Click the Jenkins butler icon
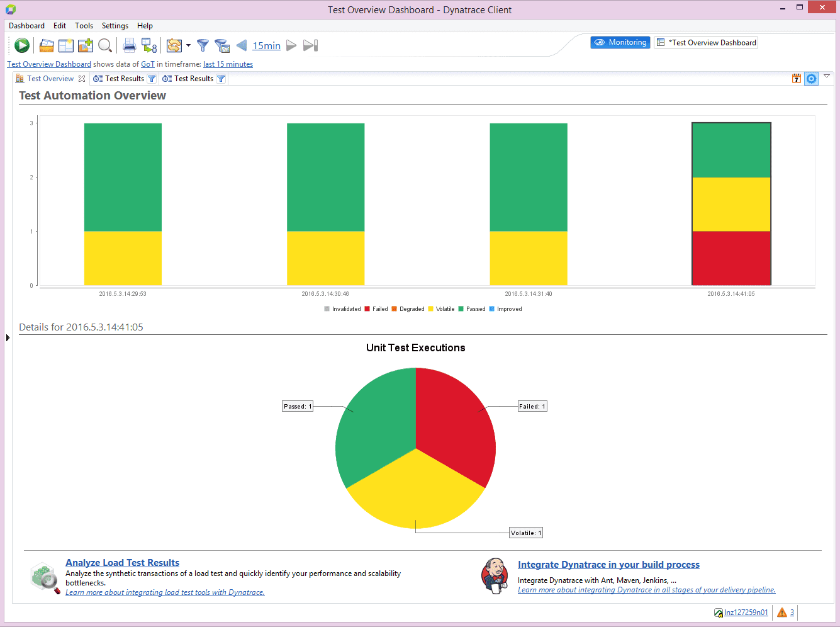 pos(495,575)
